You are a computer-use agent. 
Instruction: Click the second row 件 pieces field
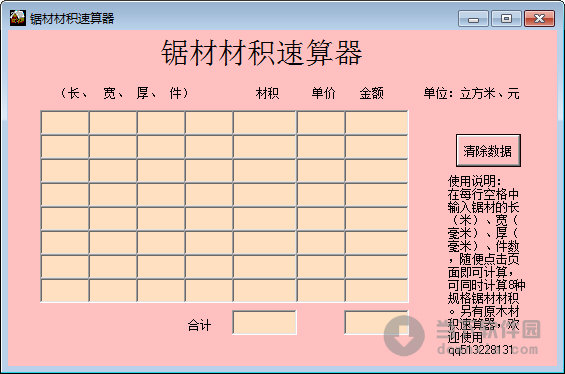pos(209,147)
